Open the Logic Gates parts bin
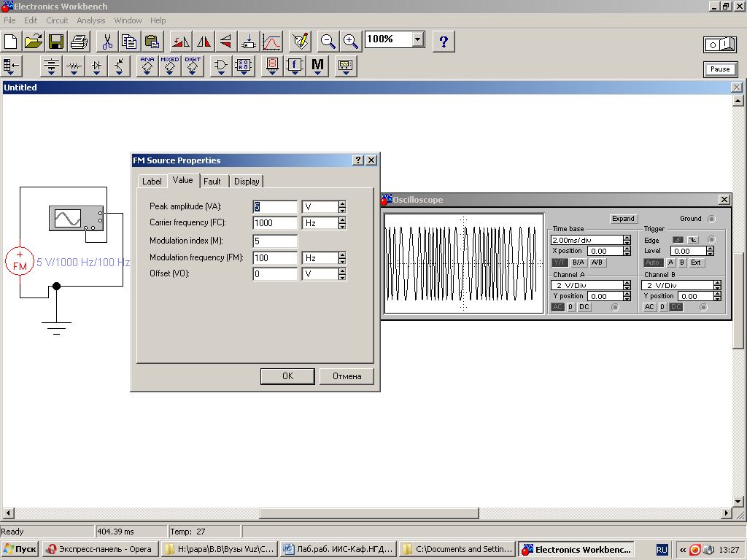Image resolution: width=747 pixels, height=560 pixels. coord(220,66)
